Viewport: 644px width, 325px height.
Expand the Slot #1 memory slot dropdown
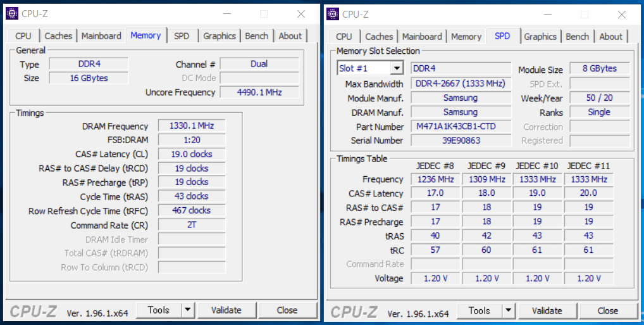(x=397, y=68)
